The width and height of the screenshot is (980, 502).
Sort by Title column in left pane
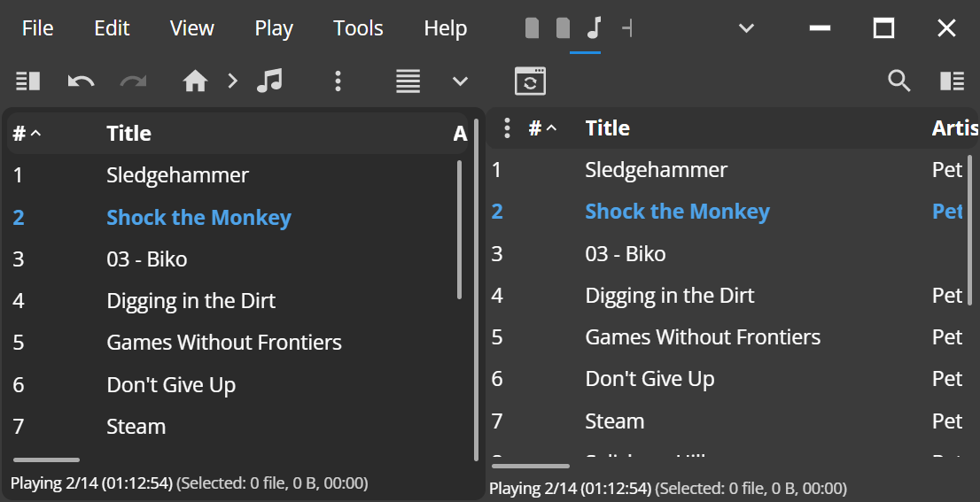point(128,134)
